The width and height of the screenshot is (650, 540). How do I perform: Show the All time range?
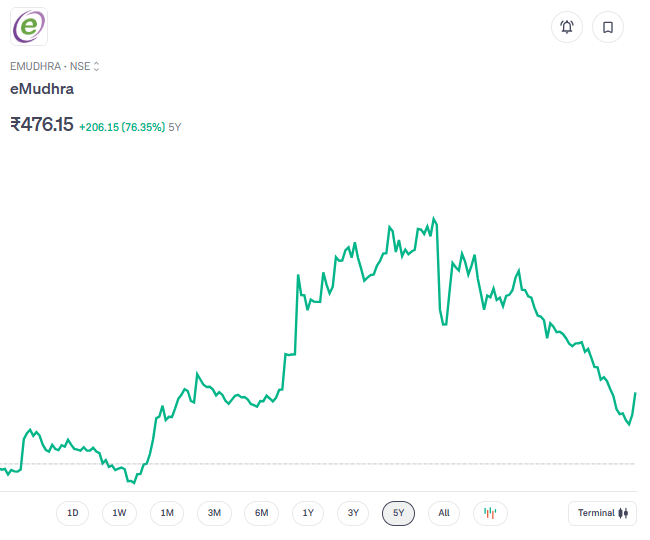[444, 513]
